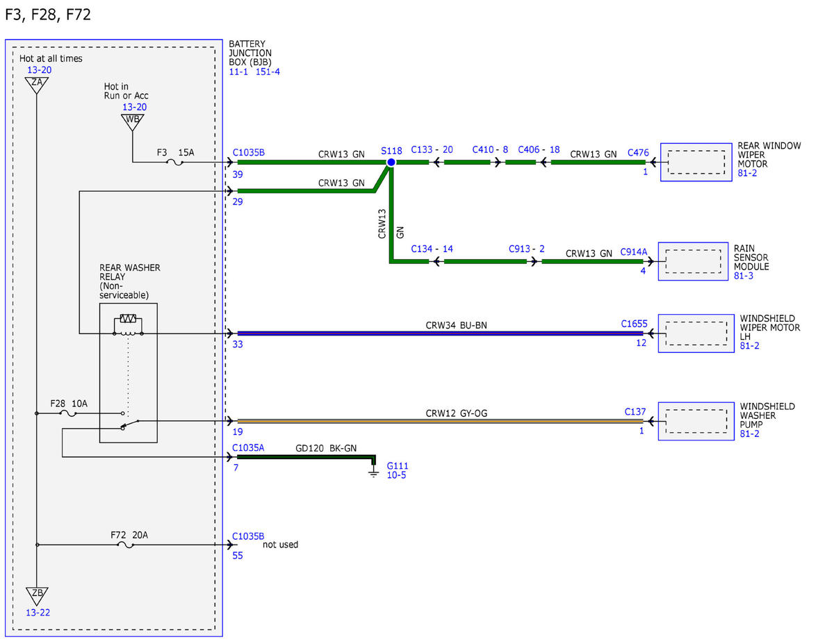Open connector C406 - 18
Screen dimensions: 834x644
pos(539,149)
